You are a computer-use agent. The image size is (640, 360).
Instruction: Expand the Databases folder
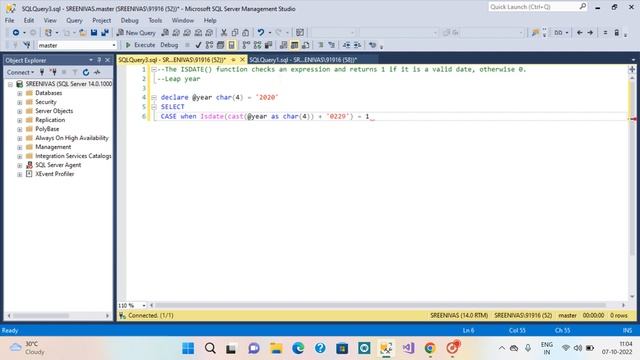[x=20, y=93]
